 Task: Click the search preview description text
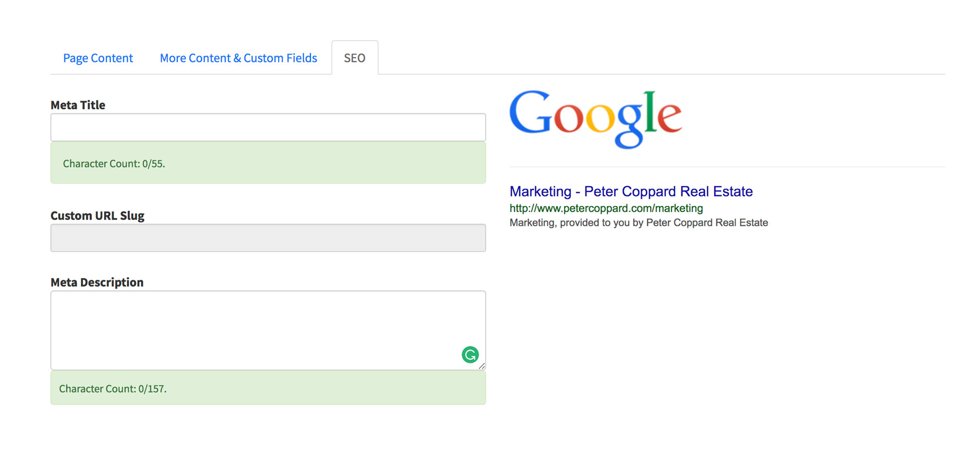pyautogui.click(x=639, y=223)
